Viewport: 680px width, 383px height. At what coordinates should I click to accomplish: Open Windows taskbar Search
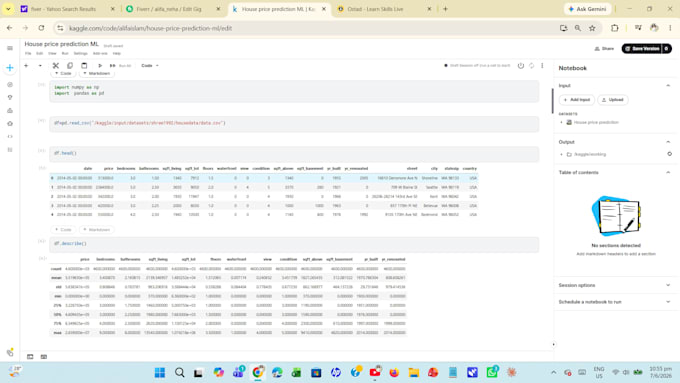tap(180, 373)
